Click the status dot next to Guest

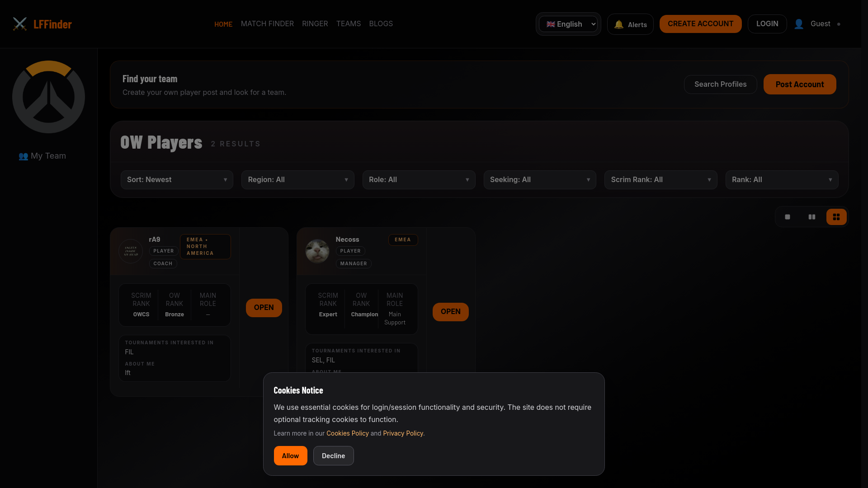[x=839, y=24]
